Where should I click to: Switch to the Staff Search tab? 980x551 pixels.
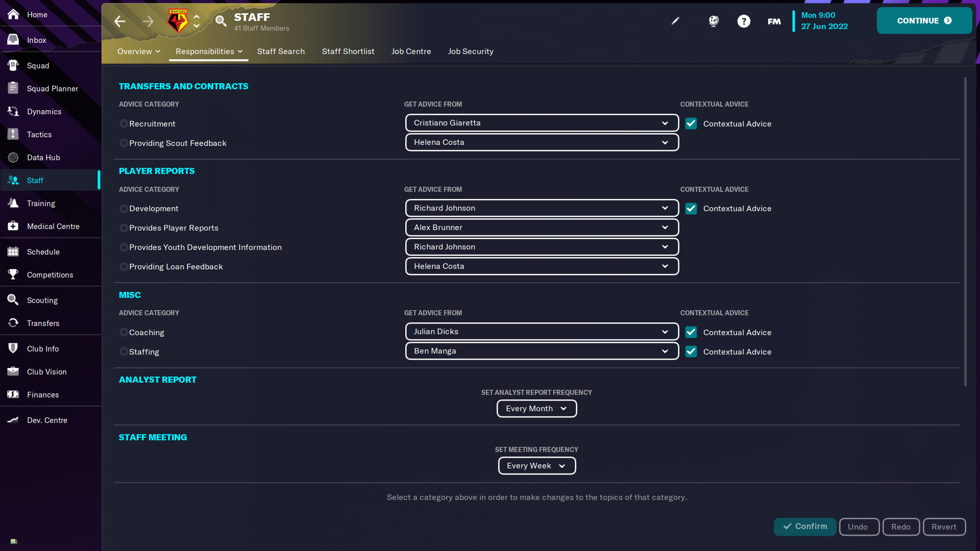(281, 52)
